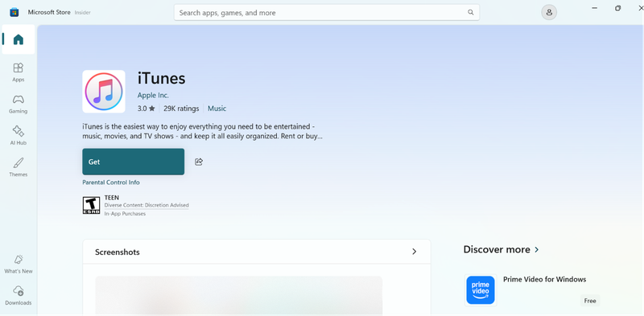Click the Screenshots heading
The image size is (644, 316).
[118, 252]
